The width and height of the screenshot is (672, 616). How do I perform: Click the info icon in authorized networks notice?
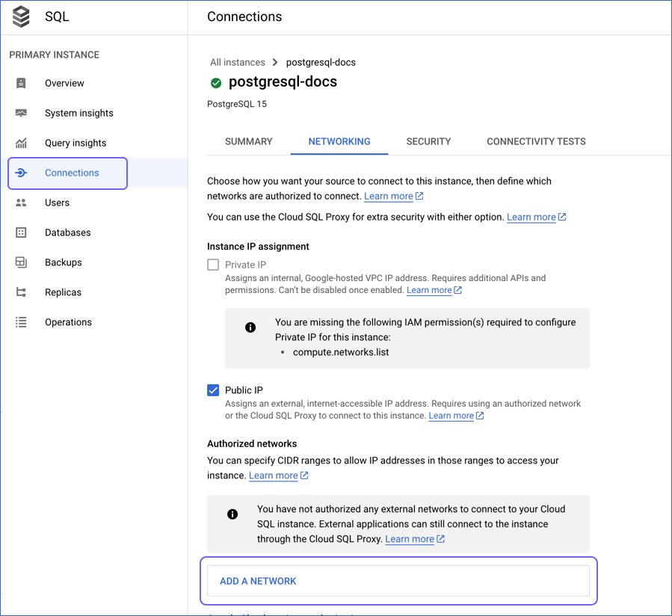coord(232,514)
